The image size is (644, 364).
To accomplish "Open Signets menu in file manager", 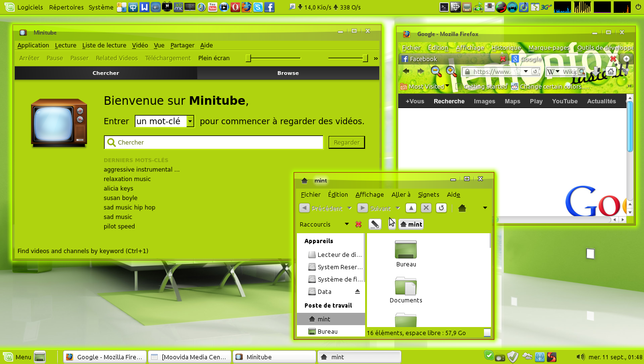I will (429, 194).
